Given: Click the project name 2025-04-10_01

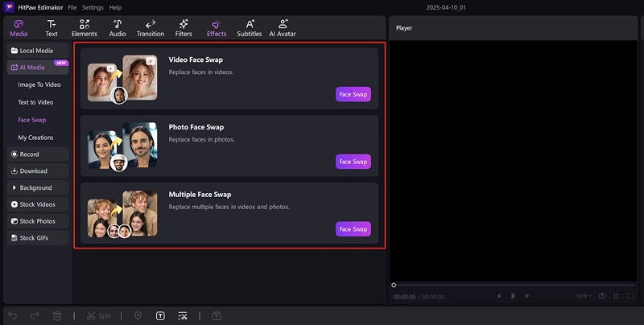Looking at the screenshot, I should (x=446, y=7).
